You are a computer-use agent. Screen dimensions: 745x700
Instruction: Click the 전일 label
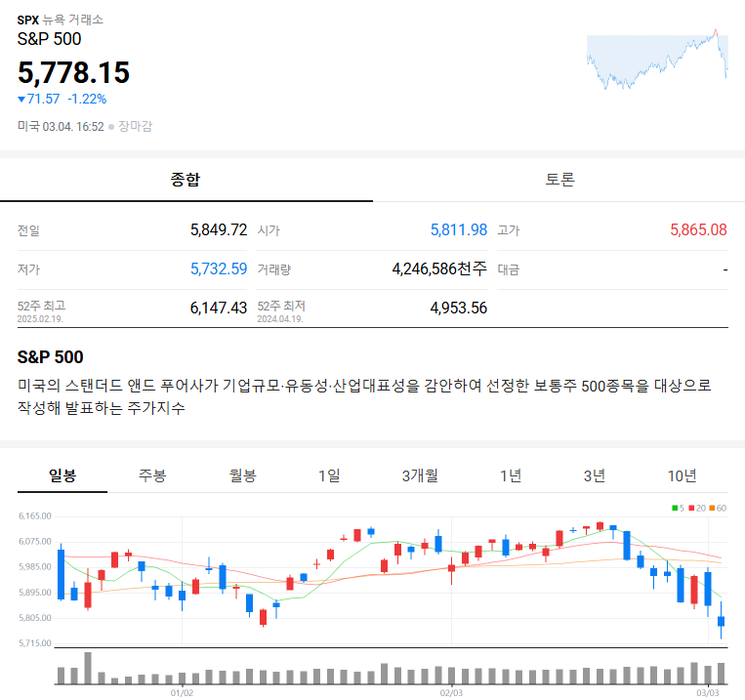click(x=28, y=230)
